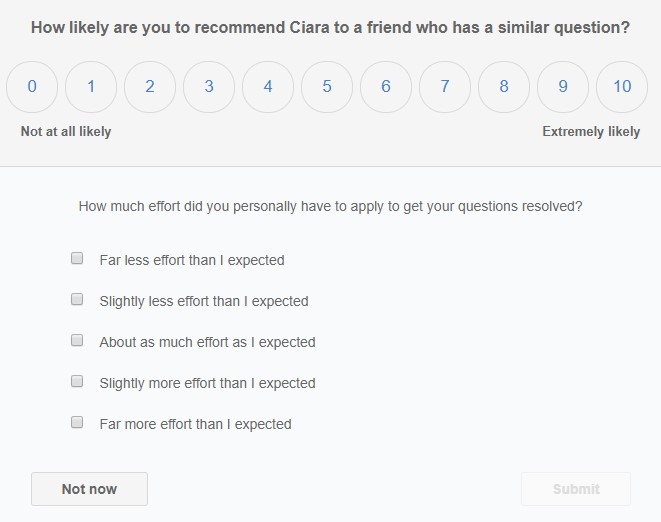Enable "Slightly more effort than I expected" checkbox
Screen dimensions: 661x522
[x=77, y=382]
